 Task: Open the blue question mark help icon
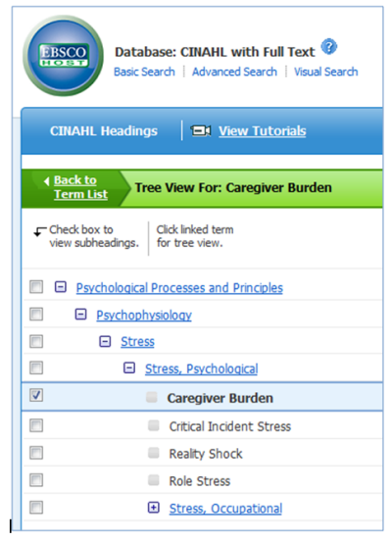tap(329, 47)
